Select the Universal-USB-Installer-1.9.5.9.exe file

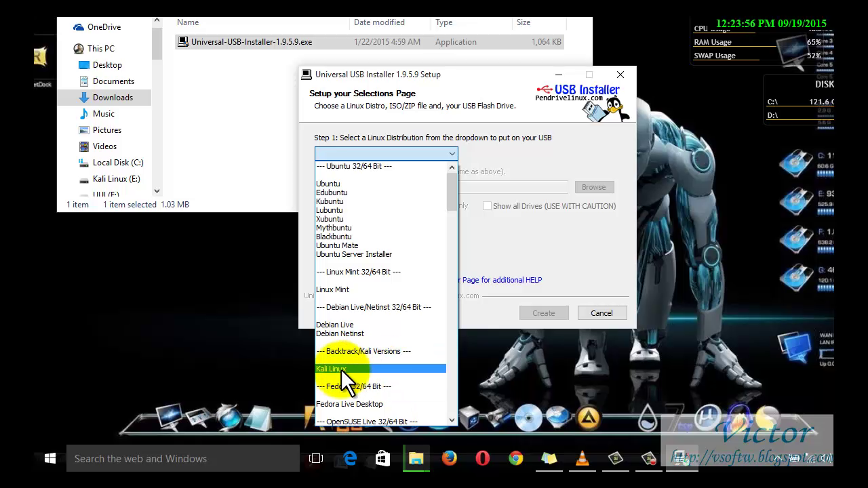pos(251,41)
